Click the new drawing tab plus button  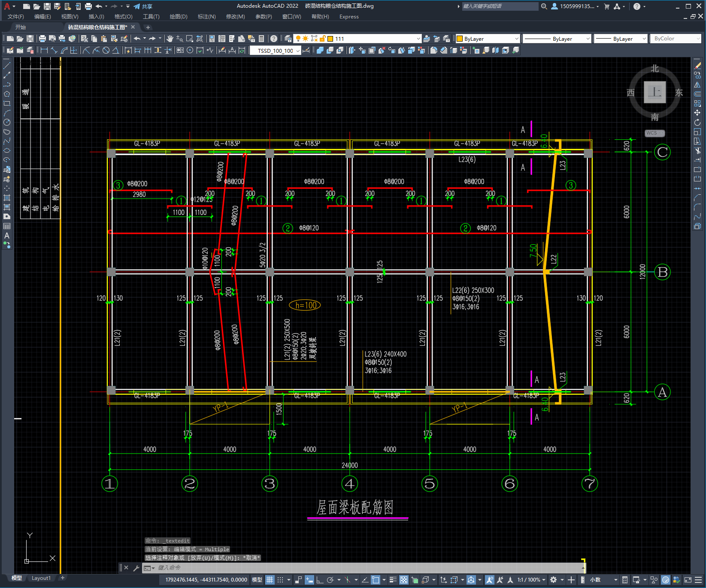coord(148,27)
